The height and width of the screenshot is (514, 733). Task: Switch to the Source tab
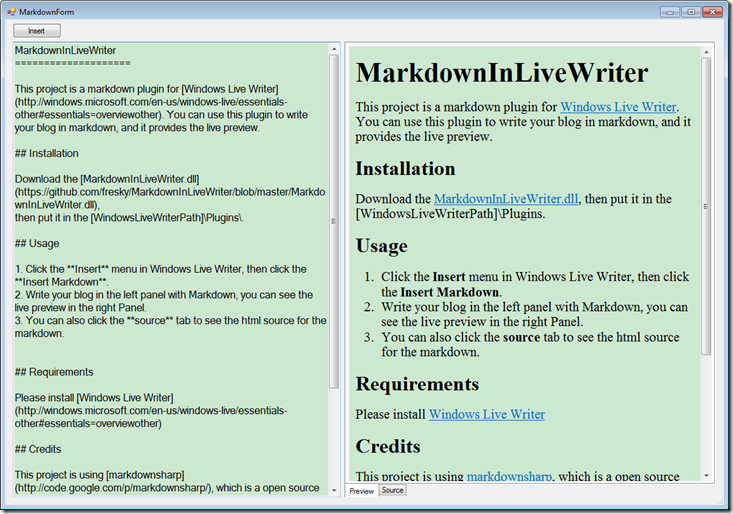click(x=392, y=490)
